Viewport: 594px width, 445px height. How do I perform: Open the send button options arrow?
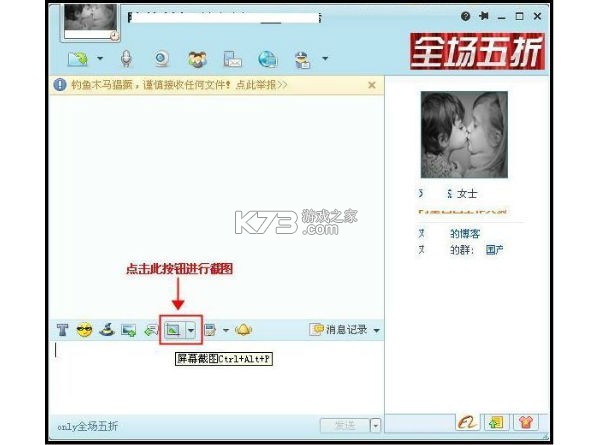click(375, 426)
